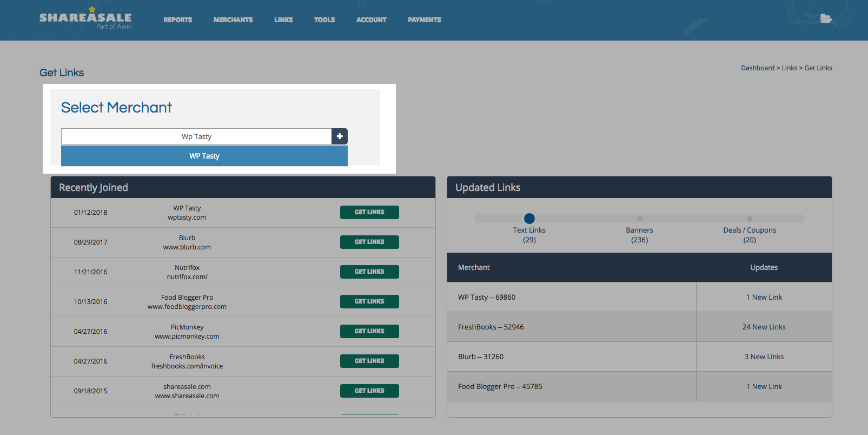
Task: Open the Payments menu
Action: tap(425, 20)
